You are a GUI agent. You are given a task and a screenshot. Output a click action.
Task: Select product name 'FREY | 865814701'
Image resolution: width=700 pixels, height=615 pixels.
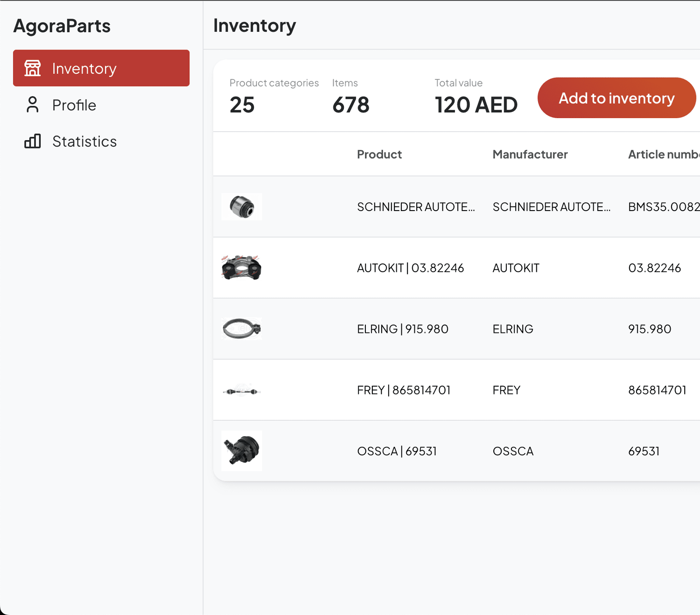pyautogui.click(x=404, y=390)
